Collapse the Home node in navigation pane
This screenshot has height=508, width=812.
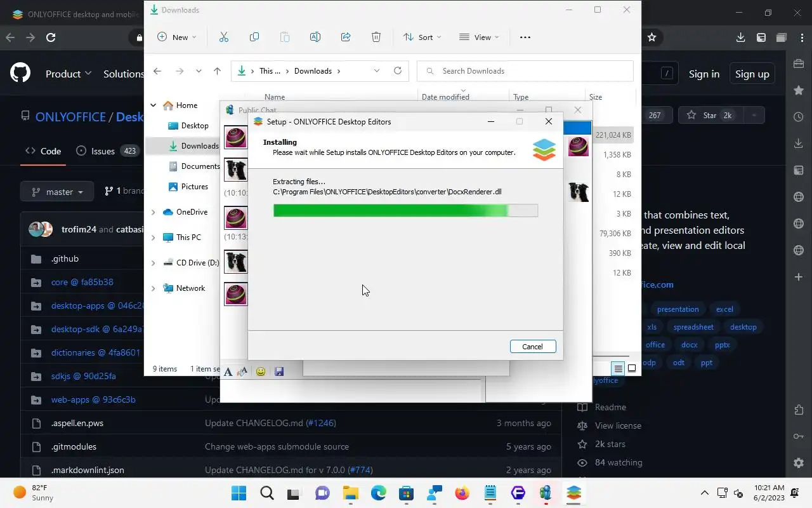click(154, 105)
